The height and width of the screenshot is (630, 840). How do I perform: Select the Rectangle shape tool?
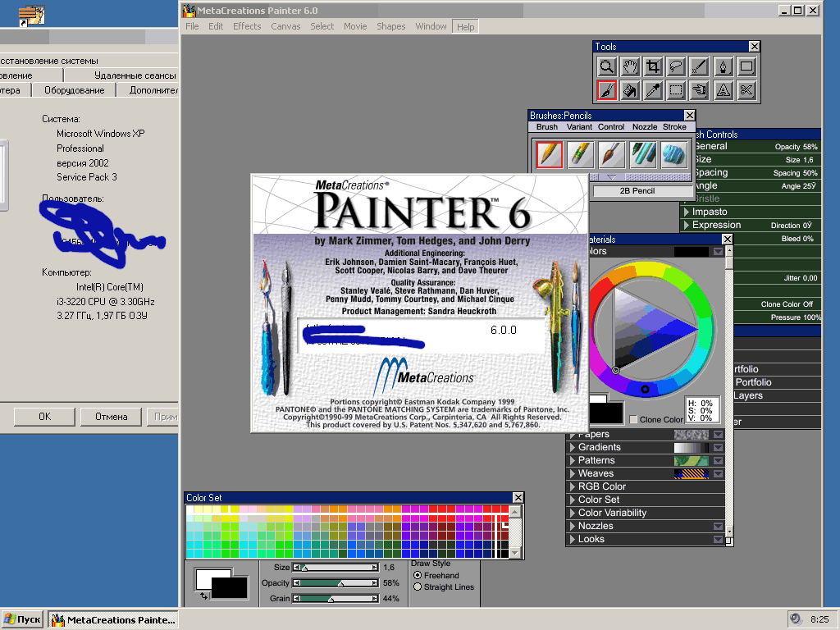click(746, 67)
